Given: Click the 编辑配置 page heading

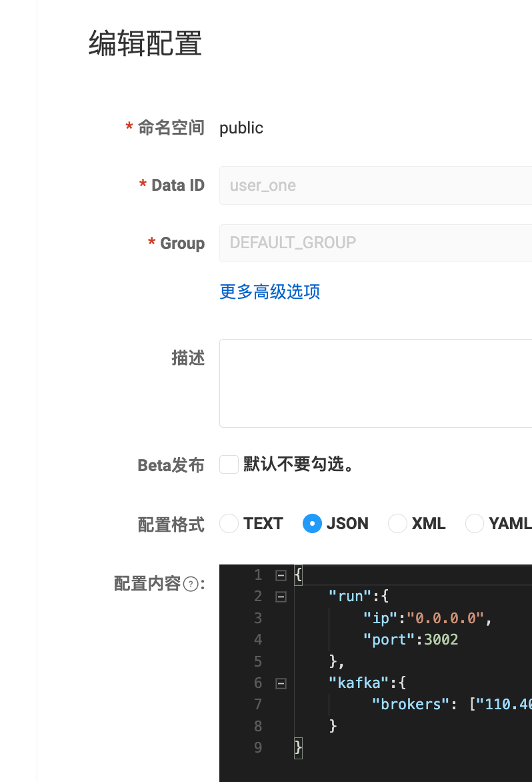Looking at the screenshot, I should [x=145, y=43].
